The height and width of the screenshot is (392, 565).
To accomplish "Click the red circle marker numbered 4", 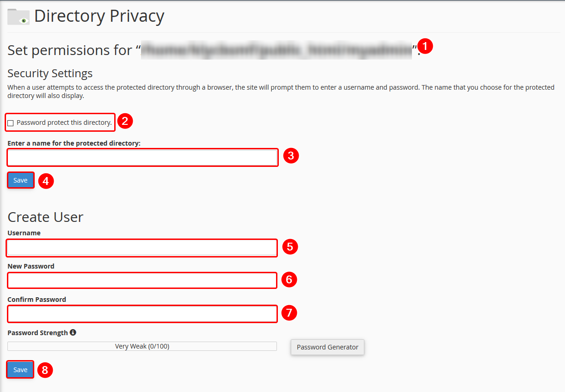I will (46, 181).
